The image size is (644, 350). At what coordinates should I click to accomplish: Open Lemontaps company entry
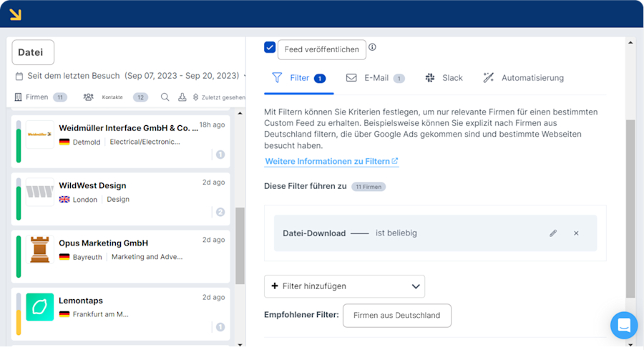click(x=121, y=313)
